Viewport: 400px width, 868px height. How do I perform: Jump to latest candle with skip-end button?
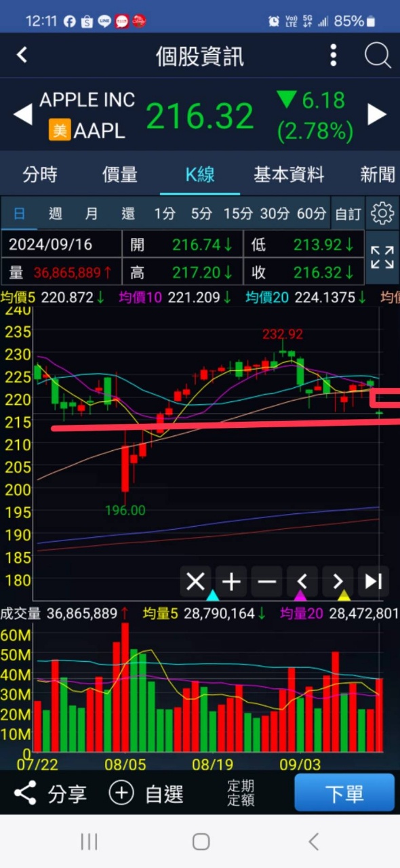374,581
